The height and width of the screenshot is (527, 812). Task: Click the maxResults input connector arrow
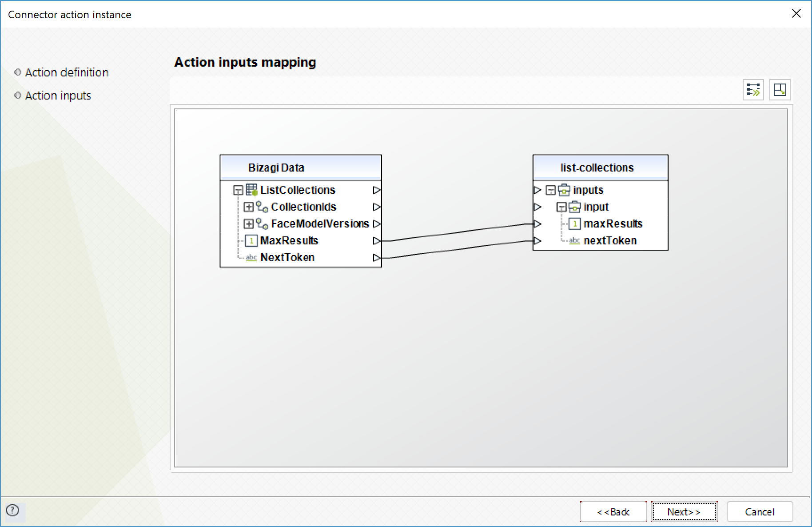[537, 224]
